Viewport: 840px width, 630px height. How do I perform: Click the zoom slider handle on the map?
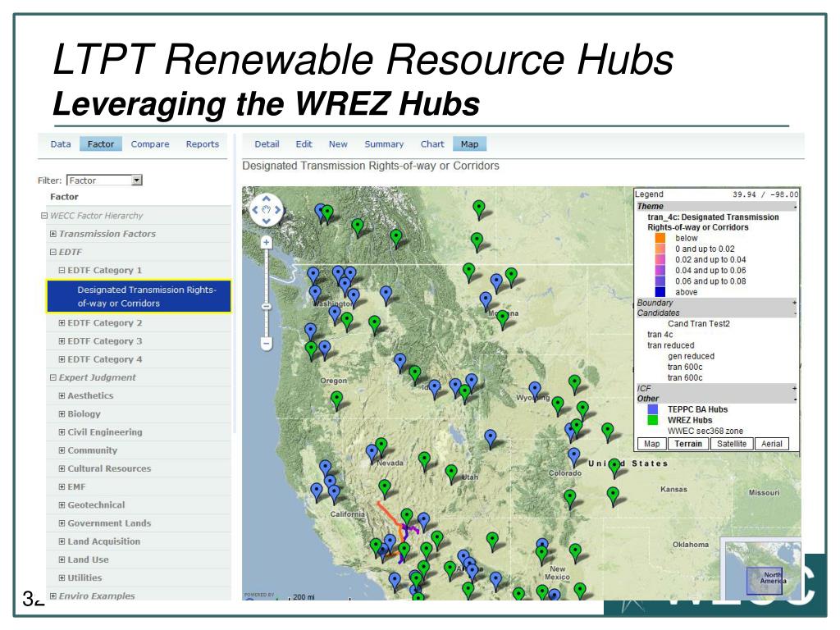(x=267, y=307)
